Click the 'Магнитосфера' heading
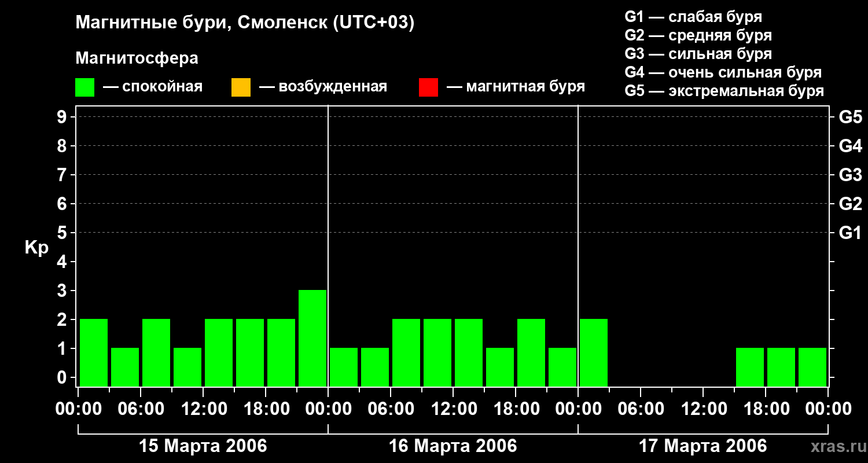Image resolution: width=868 pixels, height=463 pixels. (137, 58)
